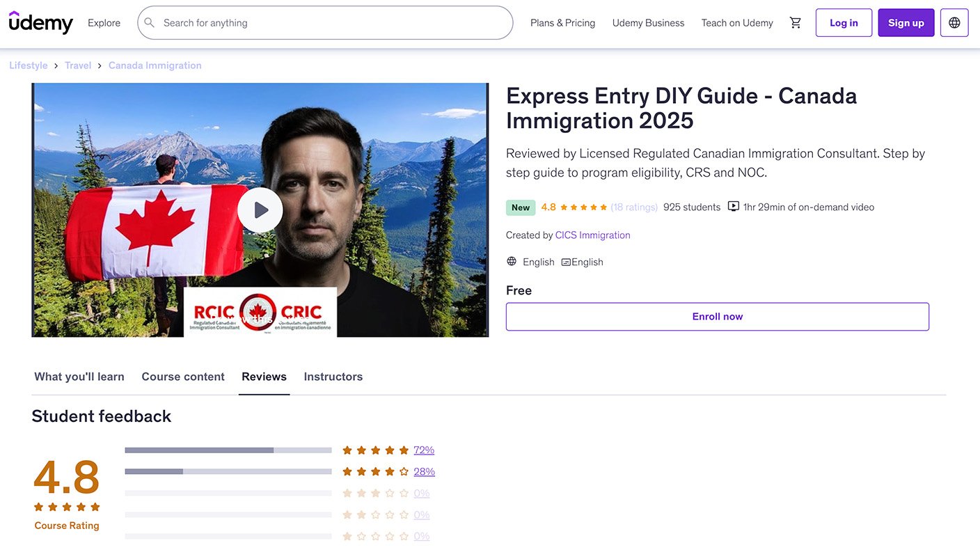Filter reviews by 28% four-star link

coord(425,472)
